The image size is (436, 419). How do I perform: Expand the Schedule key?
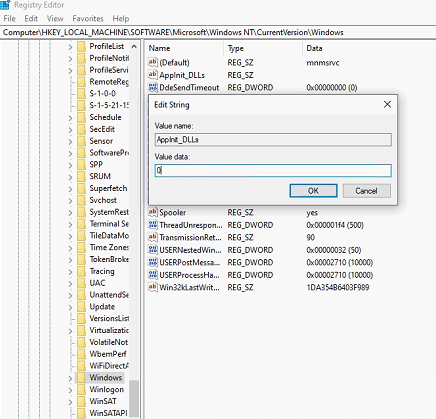(70, 118)
